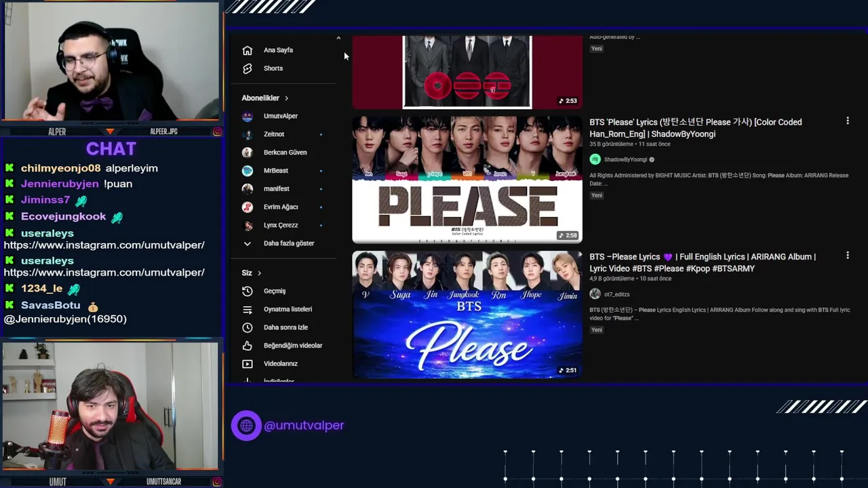868x488 pixels.
Task: Click the 2:58 duration badge
Action: (x=568, y=236)
